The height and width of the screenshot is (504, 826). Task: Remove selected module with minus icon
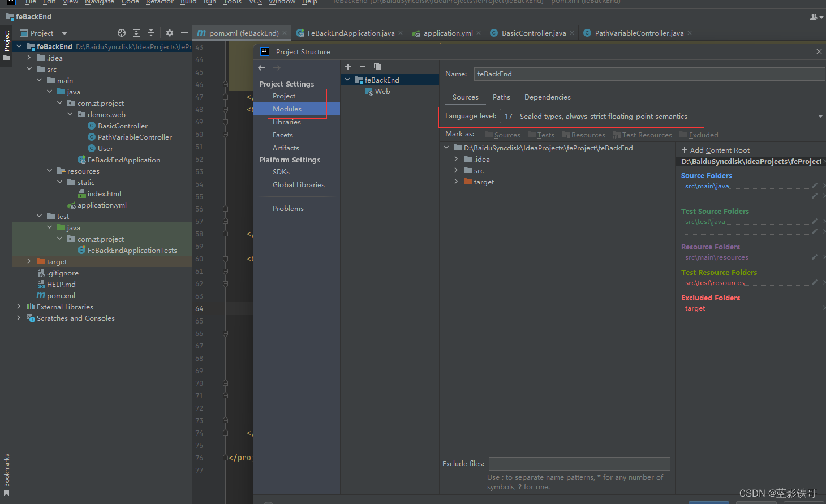363,67
